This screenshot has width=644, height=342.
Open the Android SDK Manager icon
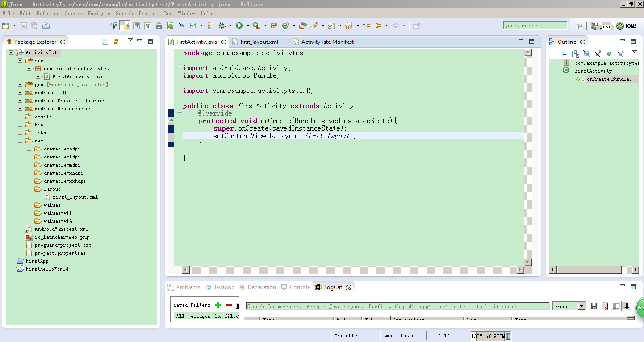(x=160, y=25)
